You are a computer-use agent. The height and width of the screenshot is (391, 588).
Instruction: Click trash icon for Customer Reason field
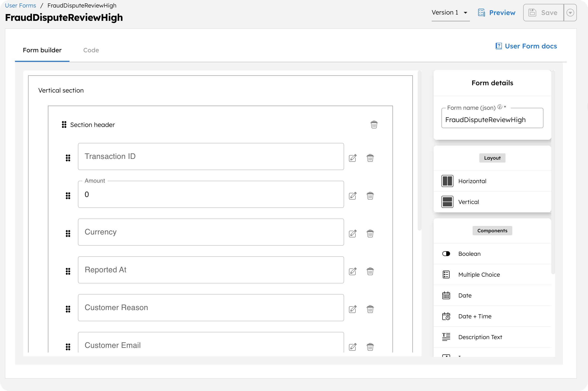[x=370, y=309]
